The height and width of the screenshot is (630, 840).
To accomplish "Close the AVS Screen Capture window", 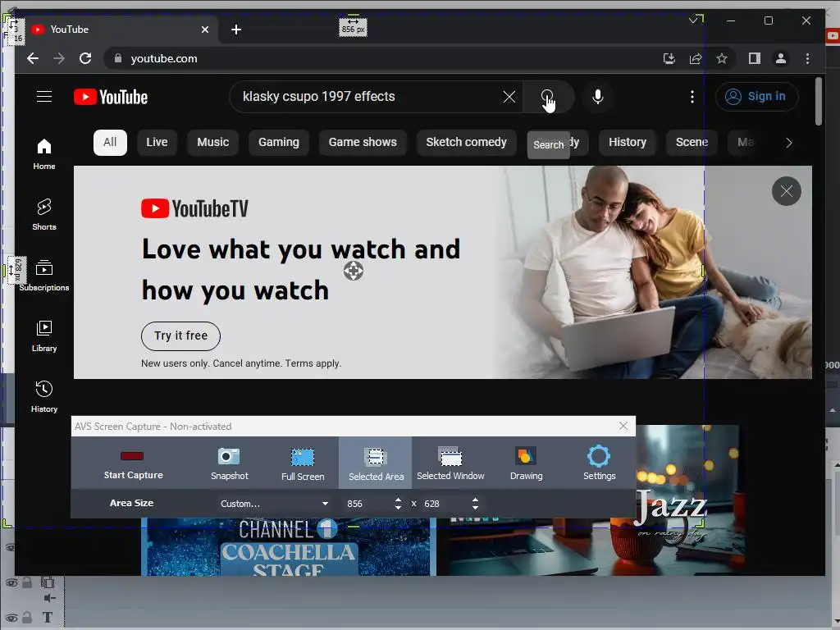I will pos(623,426).
